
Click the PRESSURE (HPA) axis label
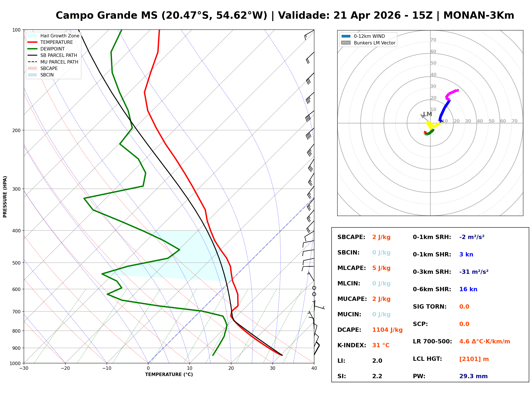click(5, 197)
